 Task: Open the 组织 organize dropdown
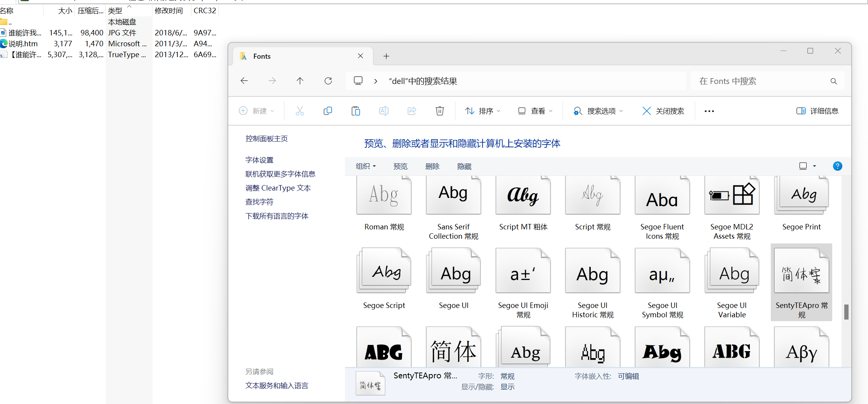(366, 166)
